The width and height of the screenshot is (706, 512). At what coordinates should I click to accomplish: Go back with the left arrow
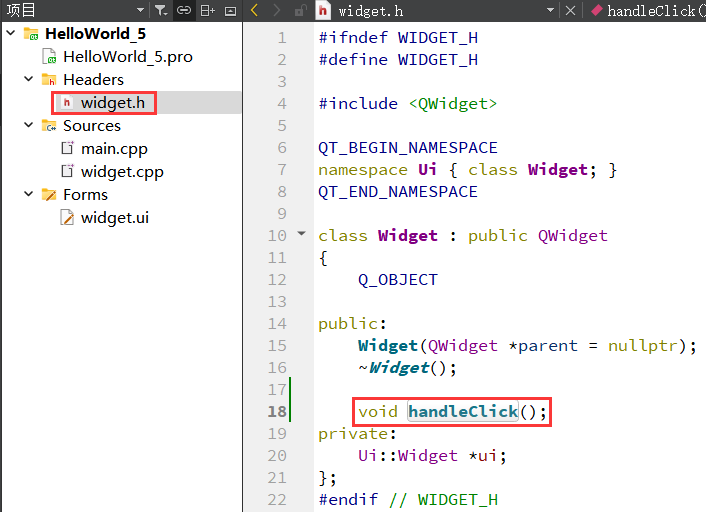point(254,10)
